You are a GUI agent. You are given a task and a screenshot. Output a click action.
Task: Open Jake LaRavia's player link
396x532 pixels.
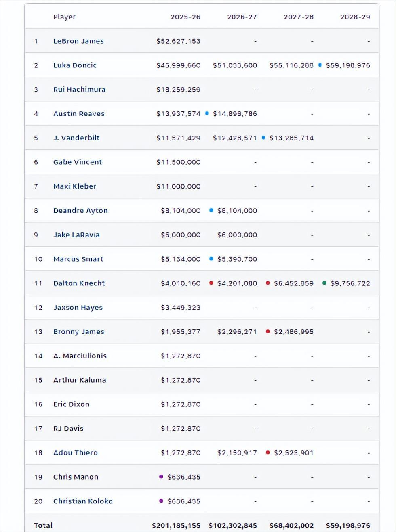[76, 235]
